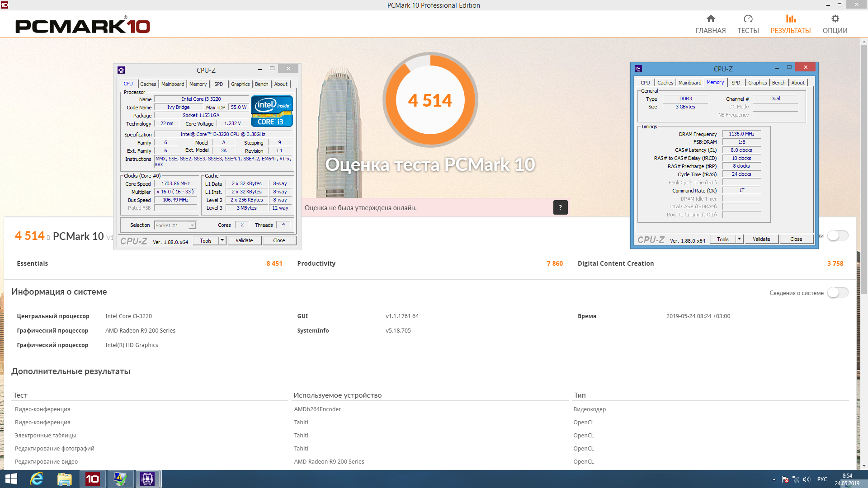Click Validate button in left CPU-Z
This screenshot has height=488, width=868.
244,240
